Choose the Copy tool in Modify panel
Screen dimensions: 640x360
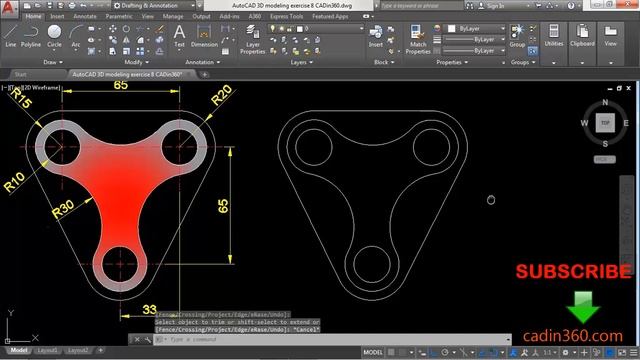(x=112, y=40)
